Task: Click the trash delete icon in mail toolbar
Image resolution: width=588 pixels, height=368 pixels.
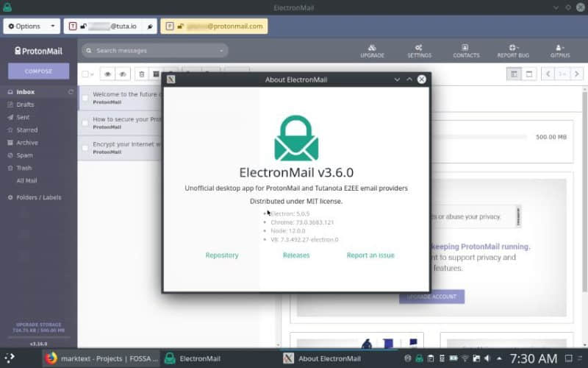Action: 141,74
